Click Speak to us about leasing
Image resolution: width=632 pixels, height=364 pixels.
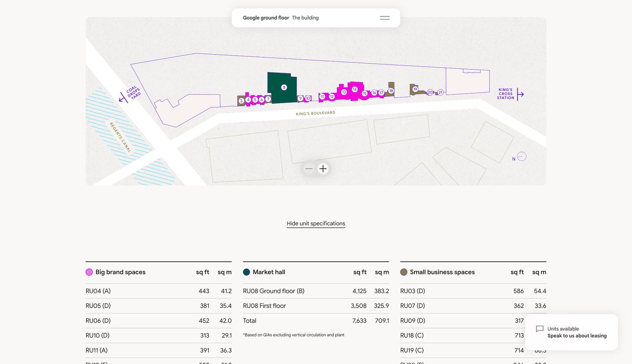[x=576, y=336]
